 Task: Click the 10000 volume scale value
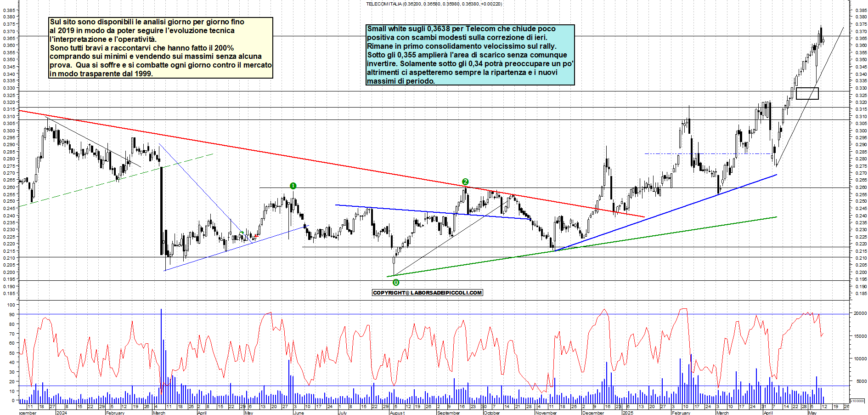pos(860,358)
